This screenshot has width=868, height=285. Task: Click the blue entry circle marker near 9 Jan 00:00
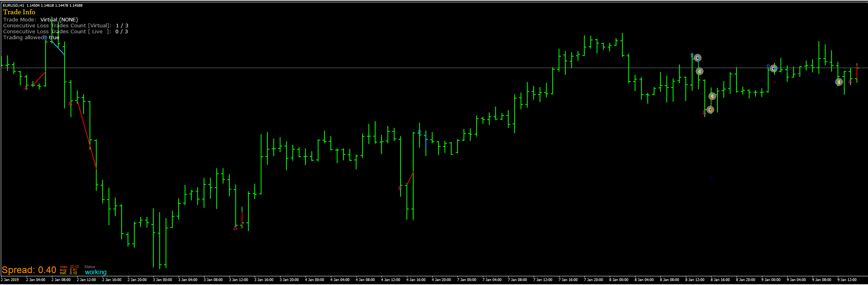click(773, 68)
